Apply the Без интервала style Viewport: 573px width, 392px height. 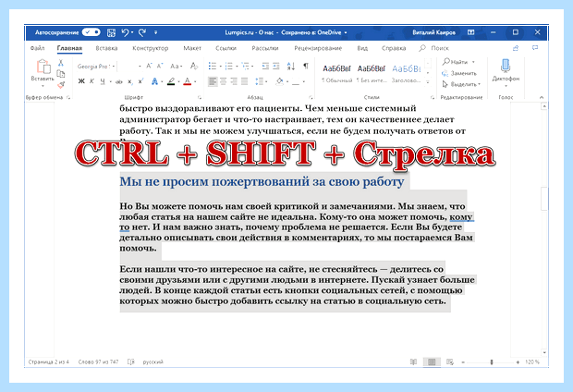coord(371,73)
